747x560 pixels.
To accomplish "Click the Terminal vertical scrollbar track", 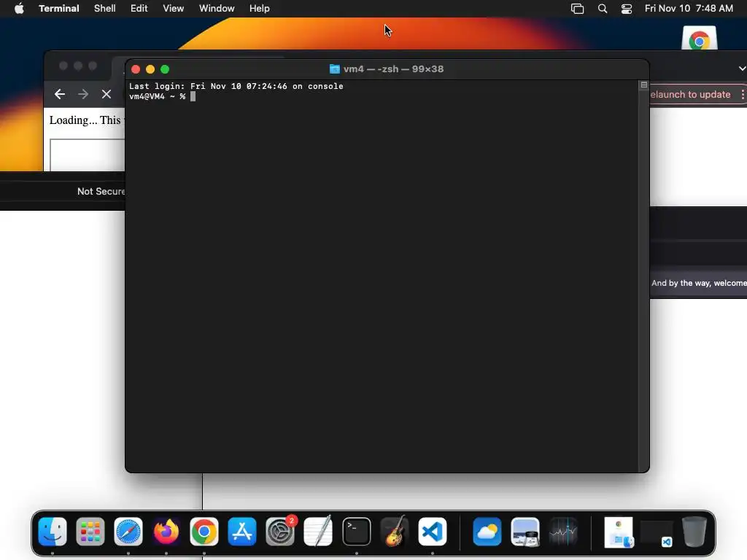I will pyautogui.click(x=644, y=280).
